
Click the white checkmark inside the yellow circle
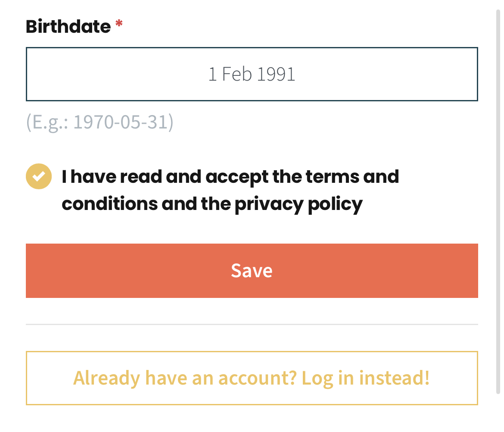click(x=39, y=176)
